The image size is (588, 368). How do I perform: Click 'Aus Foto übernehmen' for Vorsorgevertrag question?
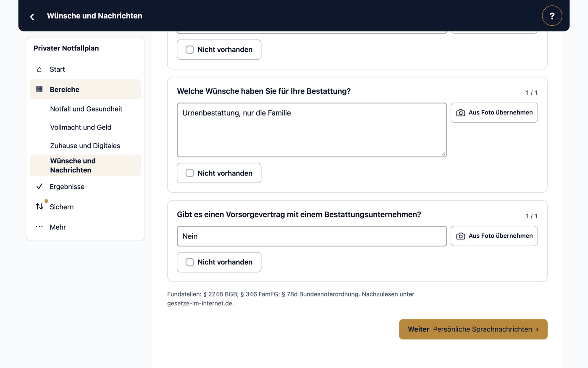(x=494, y=236)
